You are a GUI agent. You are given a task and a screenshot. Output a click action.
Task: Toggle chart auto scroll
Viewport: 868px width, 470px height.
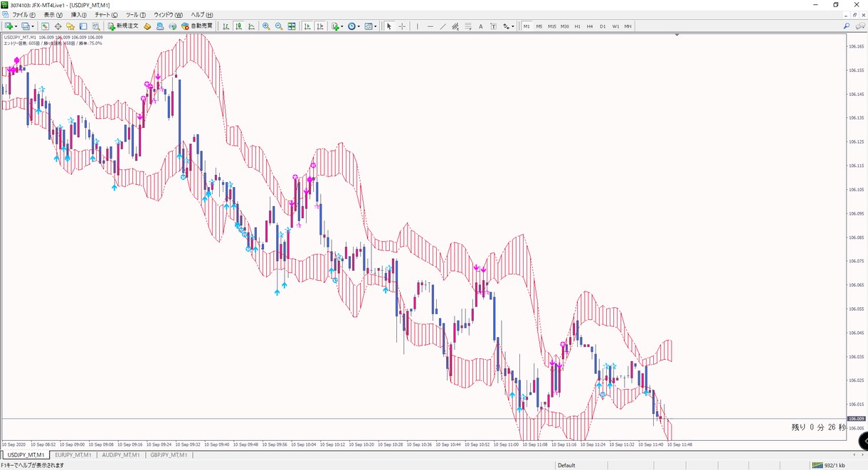pos(307,26)
